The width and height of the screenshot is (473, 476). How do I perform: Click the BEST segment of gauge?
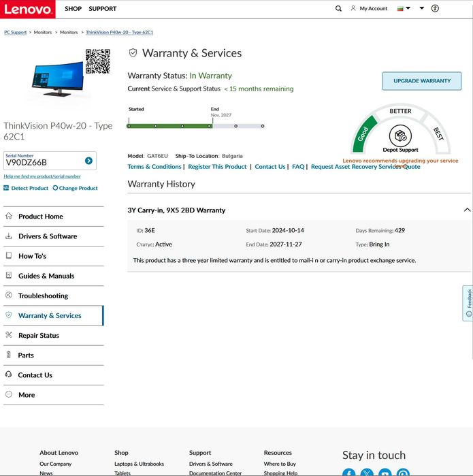pos(438,133)
